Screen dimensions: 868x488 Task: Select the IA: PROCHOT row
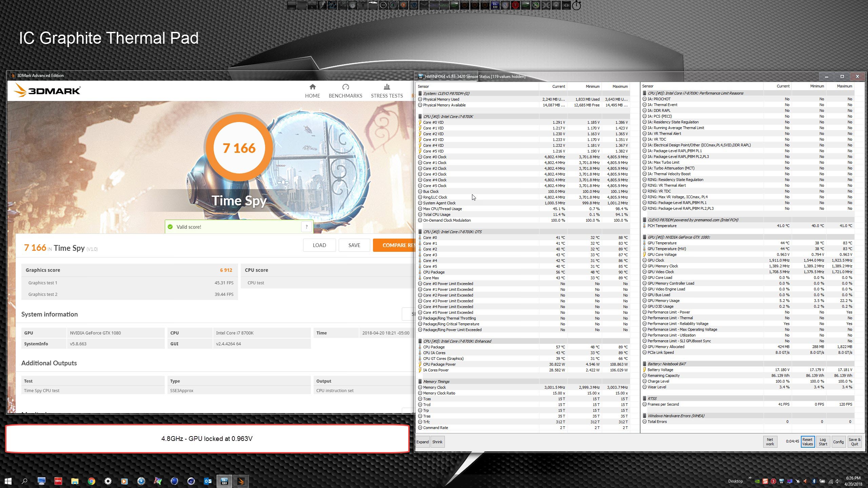[748, 99]
